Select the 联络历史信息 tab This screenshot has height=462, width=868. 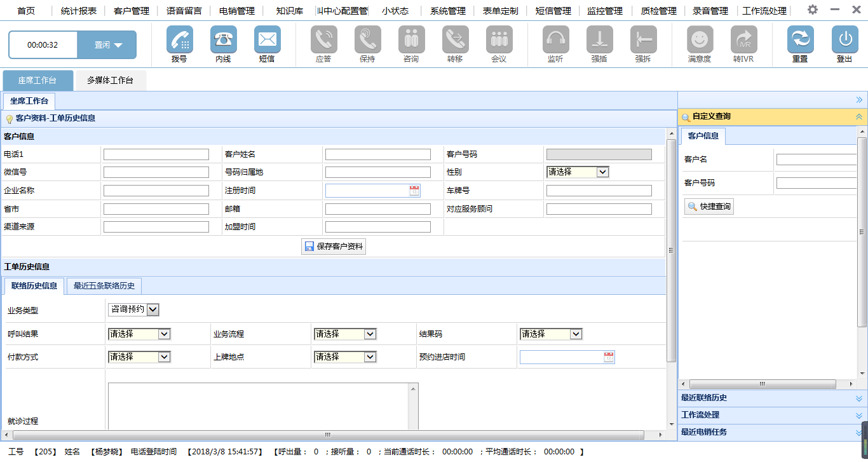pos(34,286)
